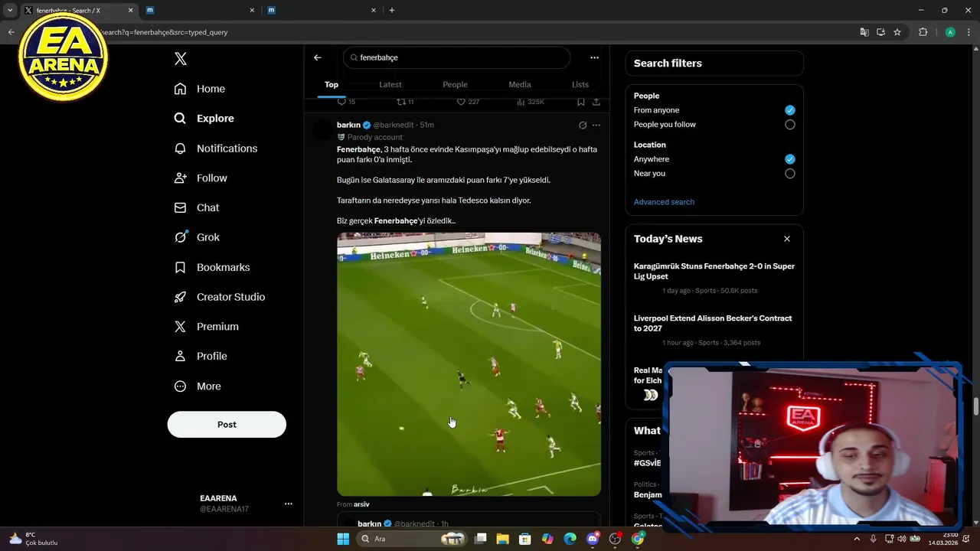
Task: Open Profile in the sidebar
Action: pos(201,357)
